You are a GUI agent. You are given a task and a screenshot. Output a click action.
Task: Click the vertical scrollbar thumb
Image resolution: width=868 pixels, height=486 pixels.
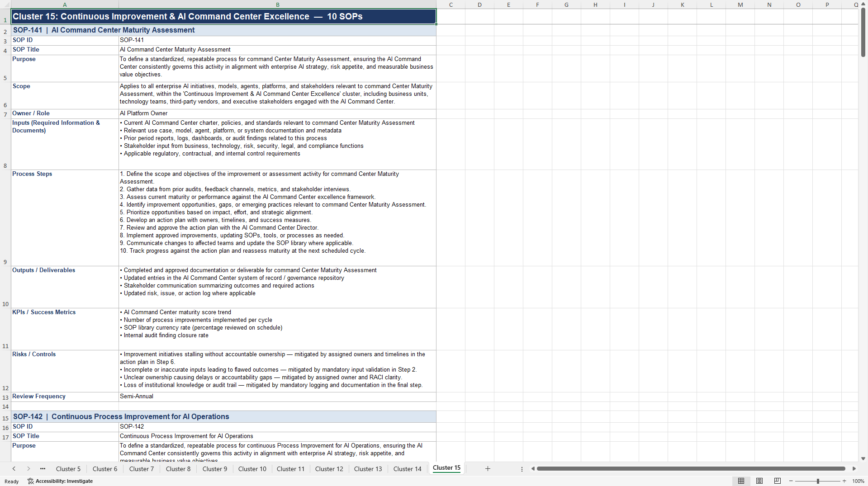tap(863, 33)
